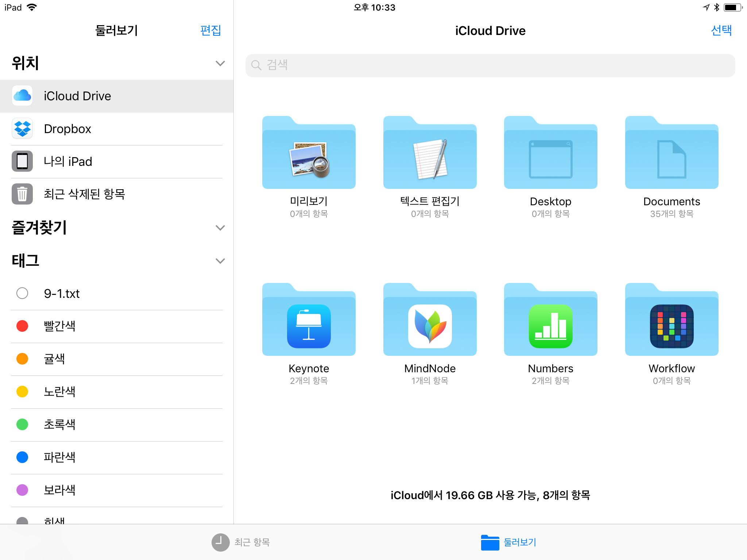Focus the 검색 search field

[490, 66]
